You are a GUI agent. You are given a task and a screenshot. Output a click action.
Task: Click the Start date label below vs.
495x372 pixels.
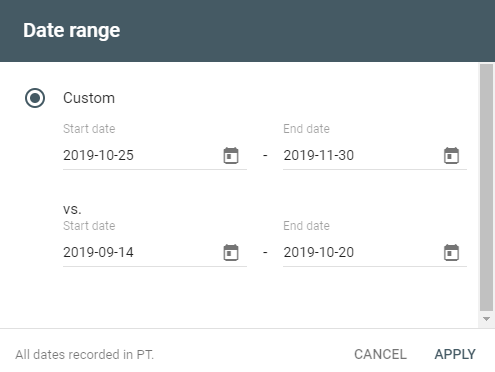pos(89,226)
